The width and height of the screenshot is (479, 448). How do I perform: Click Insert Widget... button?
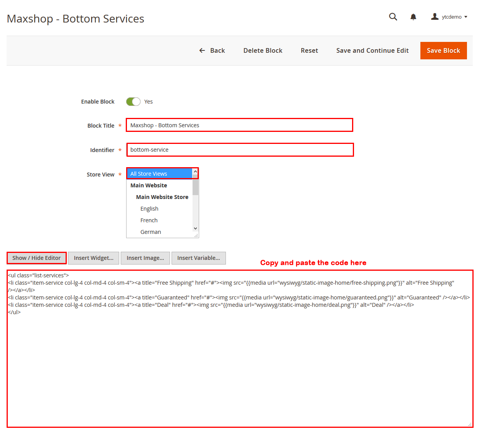[x=94, y=258]
